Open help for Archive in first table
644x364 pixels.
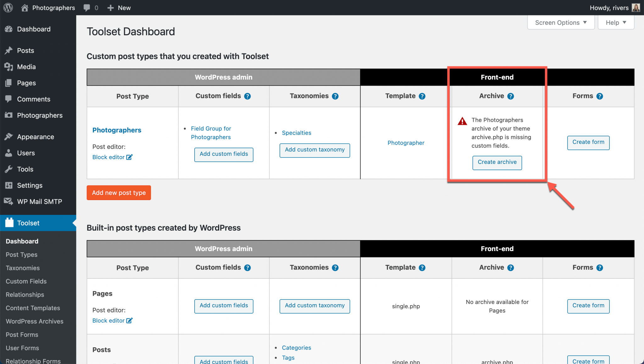511,96
